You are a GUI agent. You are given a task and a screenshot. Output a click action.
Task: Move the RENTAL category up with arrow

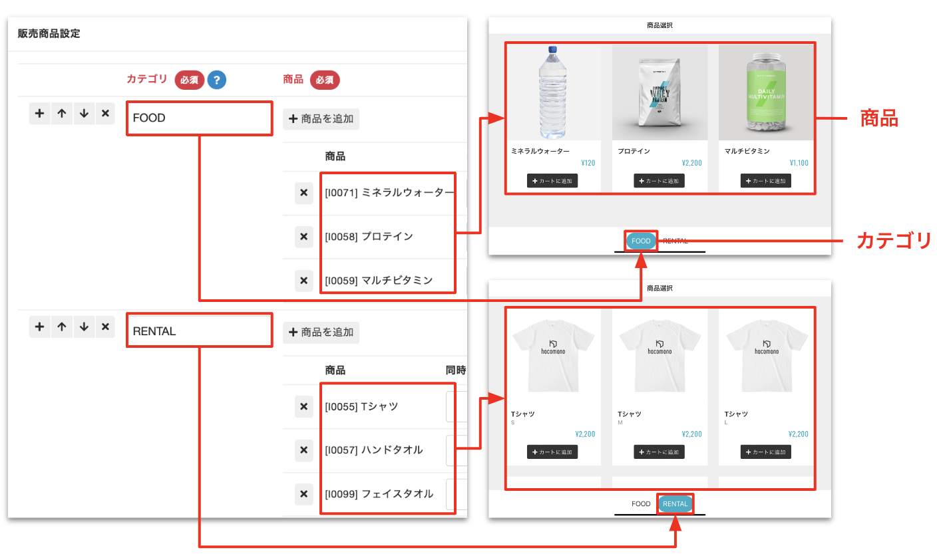click(x=61, y=327)
